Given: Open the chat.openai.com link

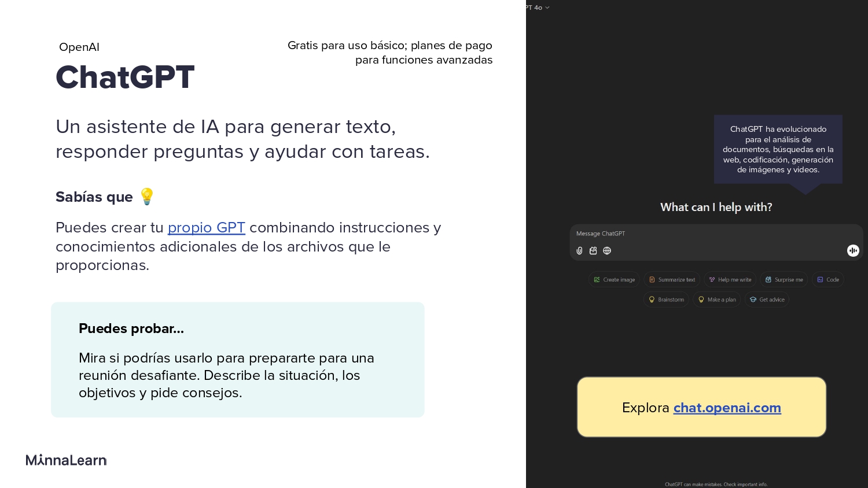Looking at the screenshot, I should pos(727,408).
